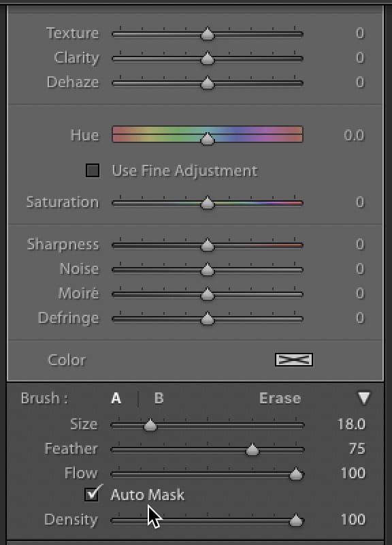Click the Flow slider handle

coord(296,474)
